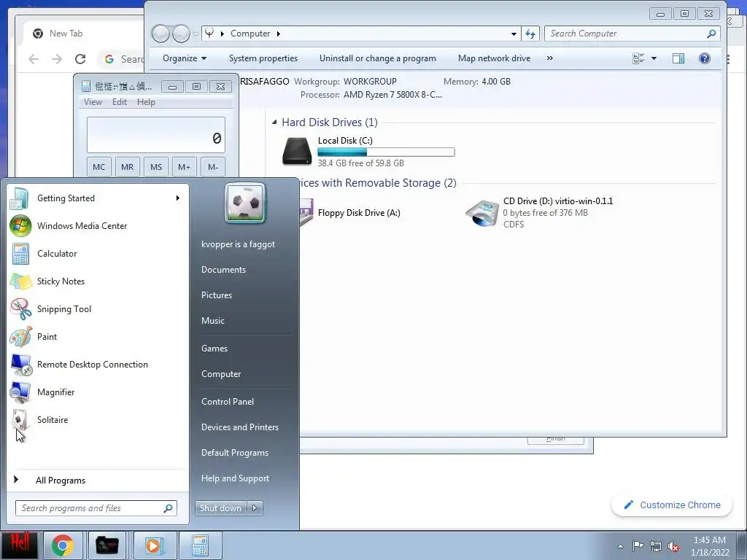747x560 pixels.
Task: Open Windows Media Player taskbar icon
Action: click(x=154, y=545)
